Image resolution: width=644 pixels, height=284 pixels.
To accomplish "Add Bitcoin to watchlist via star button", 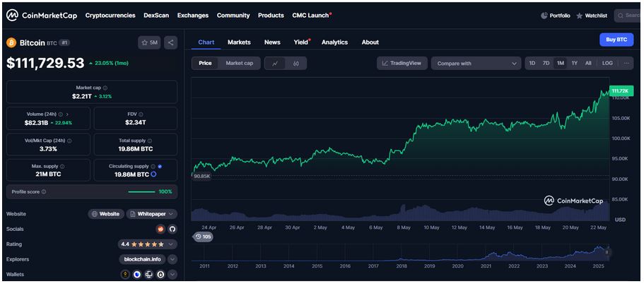I will point(149,42).
